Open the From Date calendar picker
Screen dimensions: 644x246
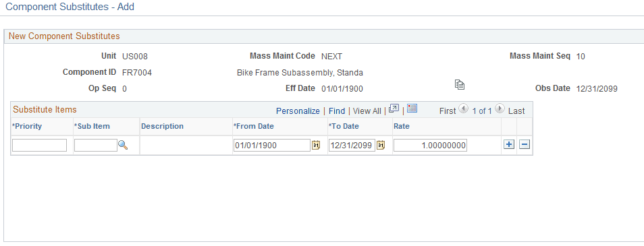(x=315, y=145)
